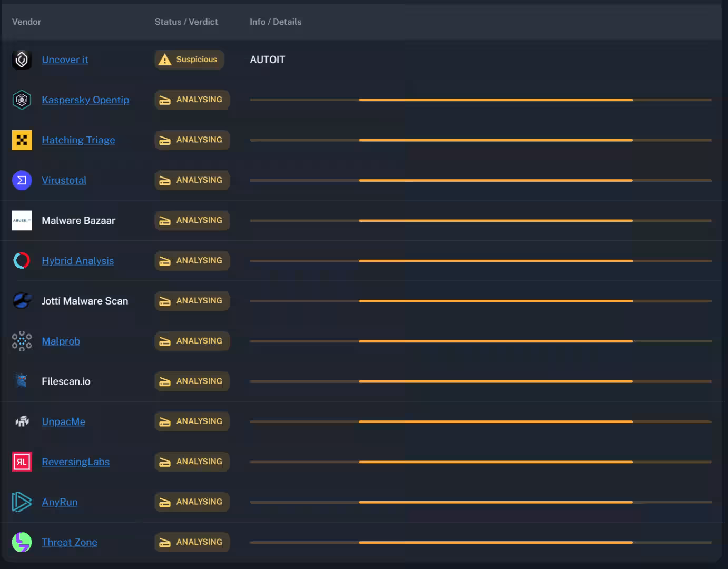Go to the Malprob link

click(x=61, y=341)
